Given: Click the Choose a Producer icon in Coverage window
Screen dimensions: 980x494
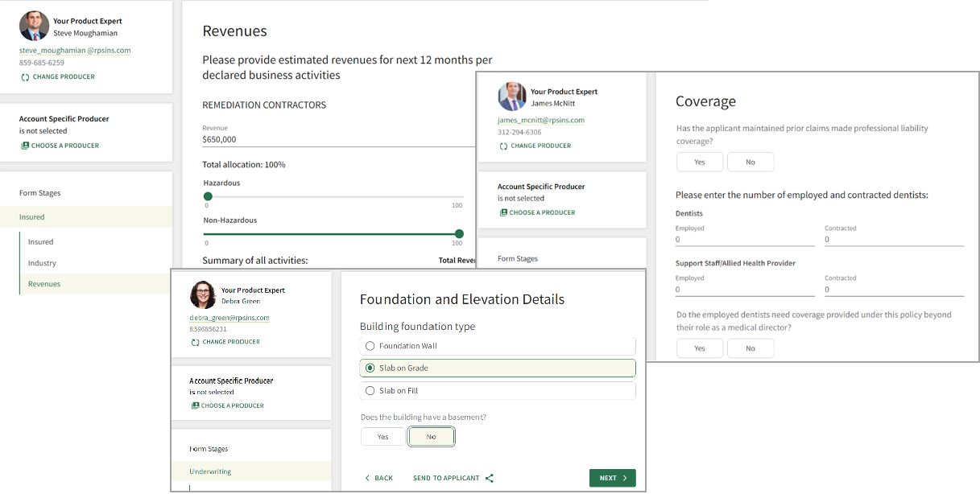Looking at the screenshot, I should coord(503,212).
